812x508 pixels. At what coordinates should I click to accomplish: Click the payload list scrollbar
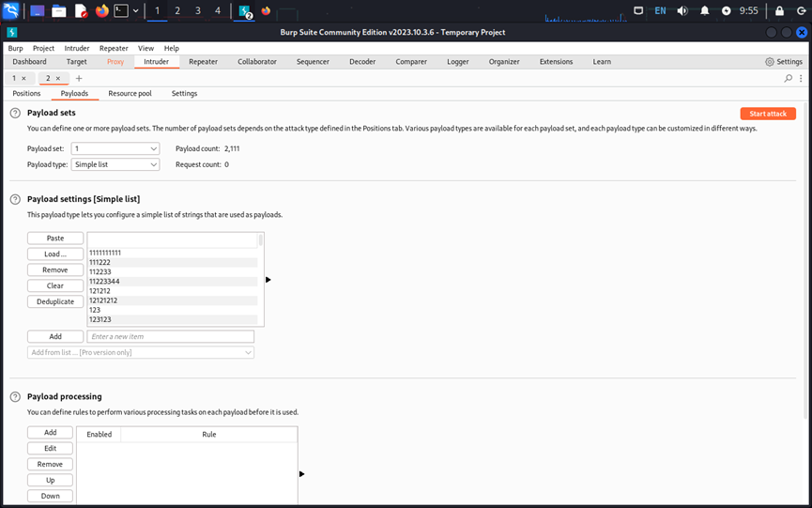[x=260, y=239]
